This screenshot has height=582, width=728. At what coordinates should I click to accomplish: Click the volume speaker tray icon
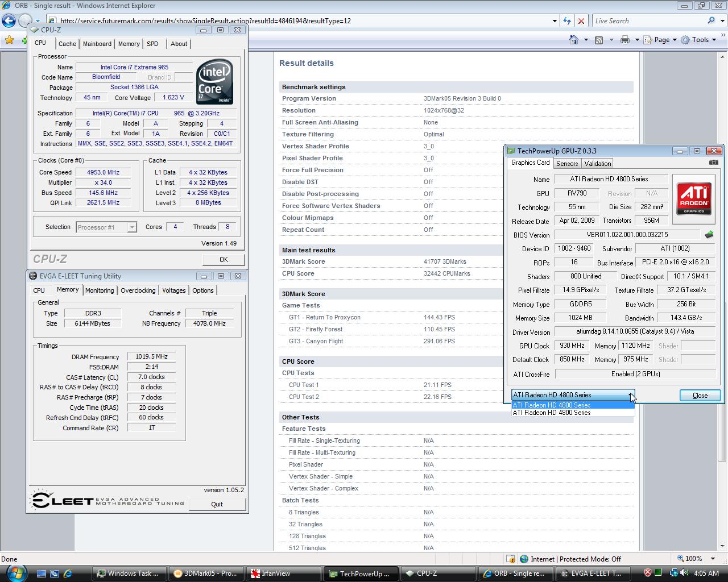pos(683,573)
